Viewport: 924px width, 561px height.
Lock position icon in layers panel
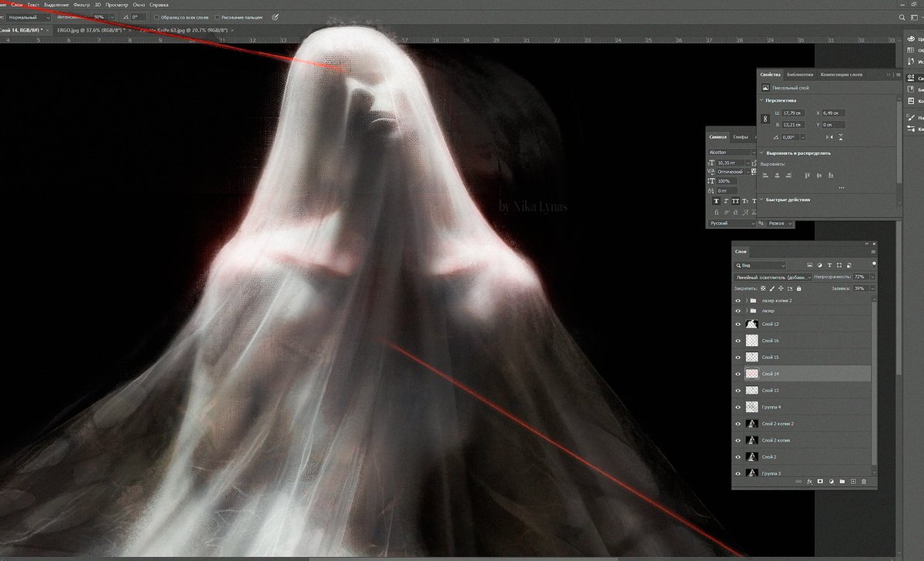[781, 288]
